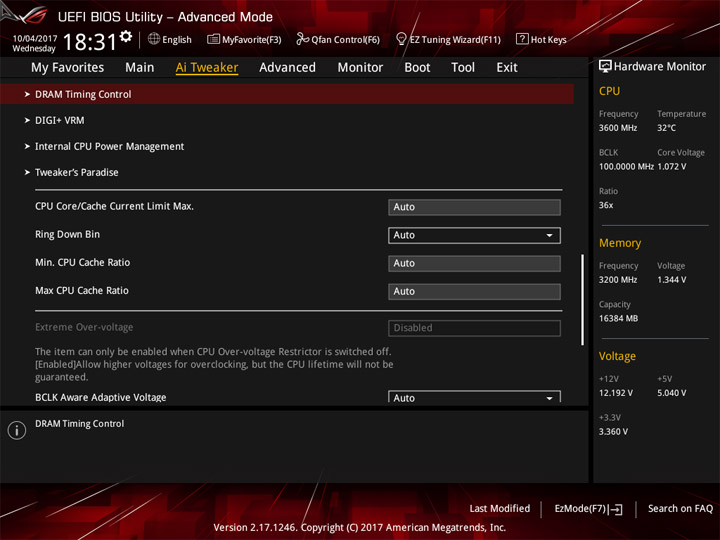Click the CPU section heading
720x540 pixels.
click(609, 91)
